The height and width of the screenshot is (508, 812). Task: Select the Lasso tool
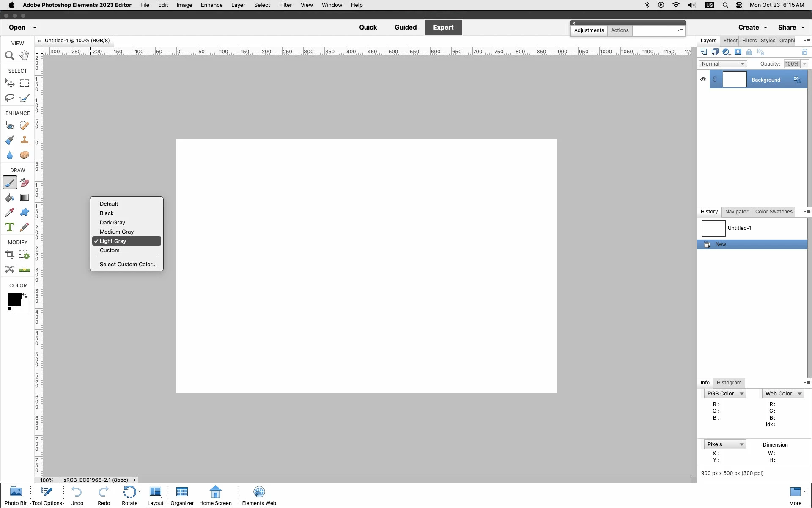[10, 98]
